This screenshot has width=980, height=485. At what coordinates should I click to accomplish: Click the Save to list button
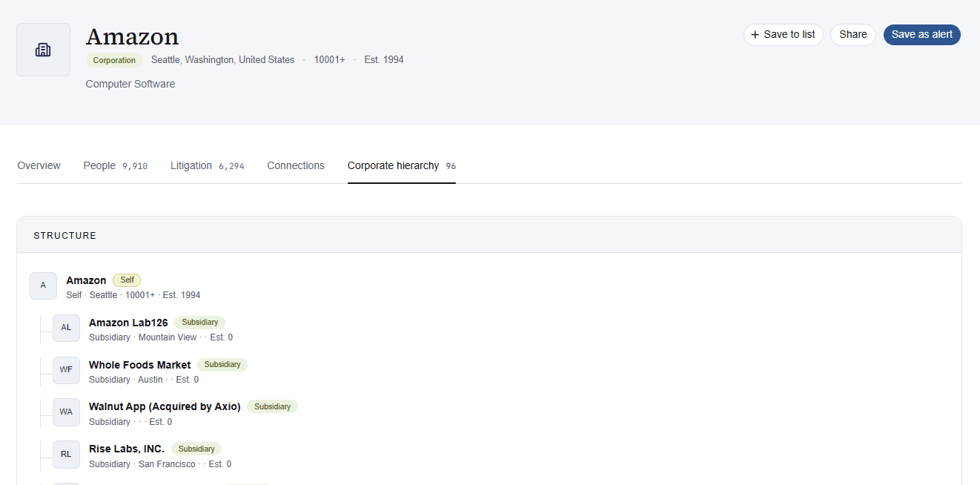click(x=784, y=35)
